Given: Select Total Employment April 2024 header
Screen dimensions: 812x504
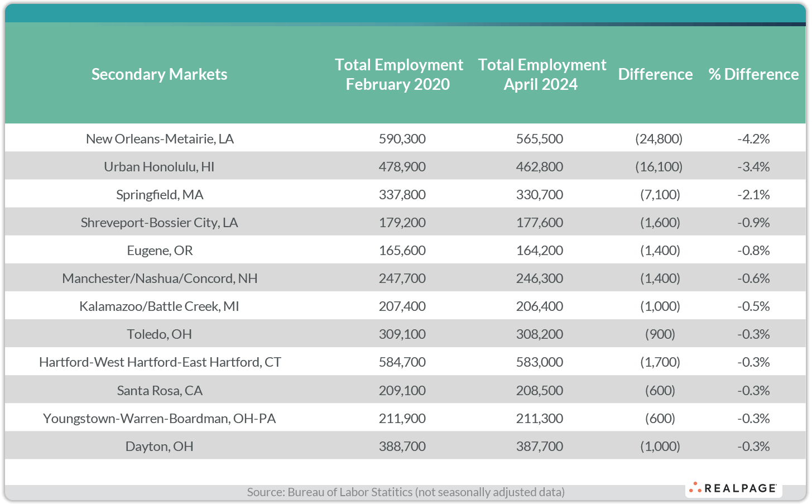Looking at the screenshot, I should point(541,74).
